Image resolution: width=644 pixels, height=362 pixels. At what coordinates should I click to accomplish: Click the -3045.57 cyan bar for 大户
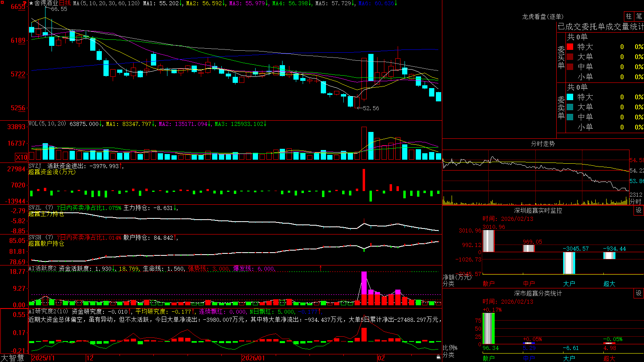tap(569, 263)
